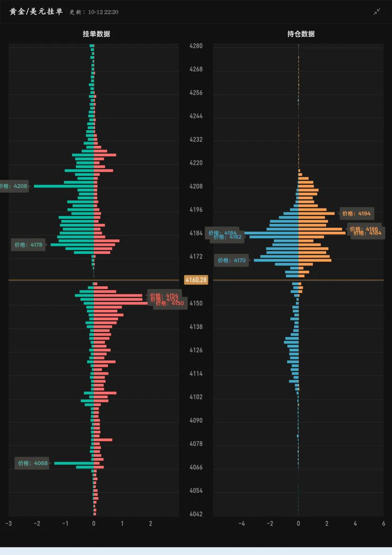The height and width of the screenshot is (555, 392).
Task: Click the 6 tick on the 持仓数据 axis
Action: (x=383, y=523)
